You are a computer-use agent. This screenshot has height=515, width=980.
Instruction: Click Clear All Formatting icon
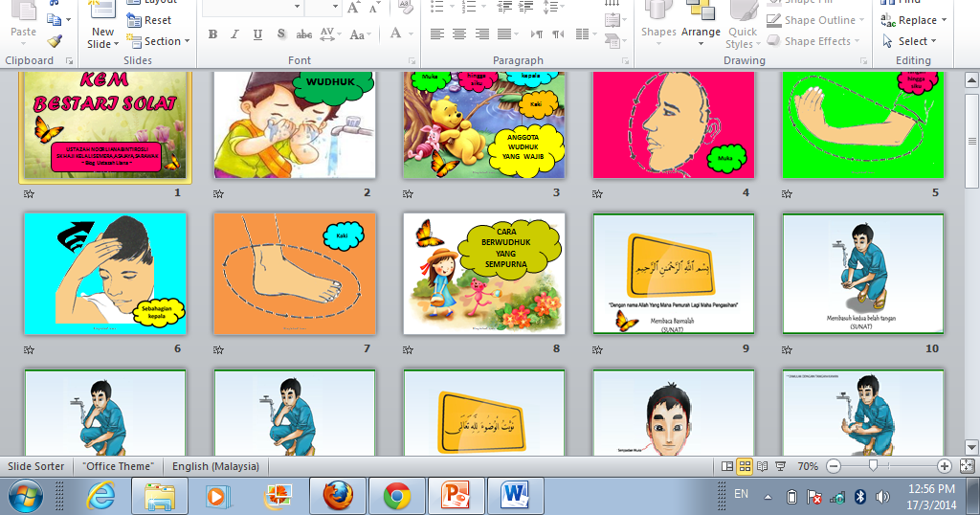[x=405, y=8]
